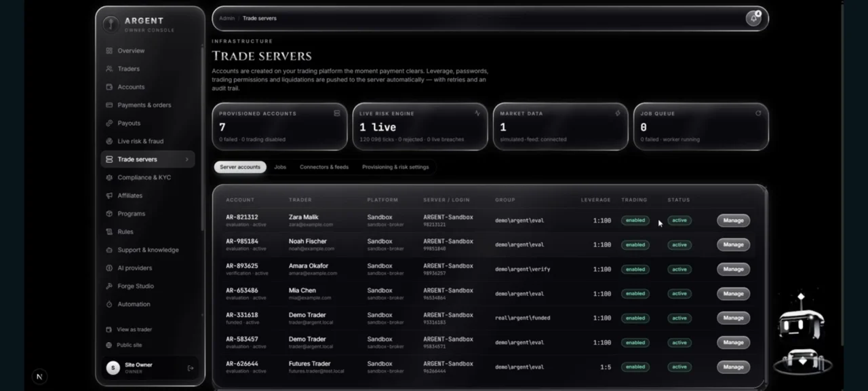Open the Compliance & KYC icon
Viewport: 868px width, 391px height.
pyautogui.click(x=109, y=177)
